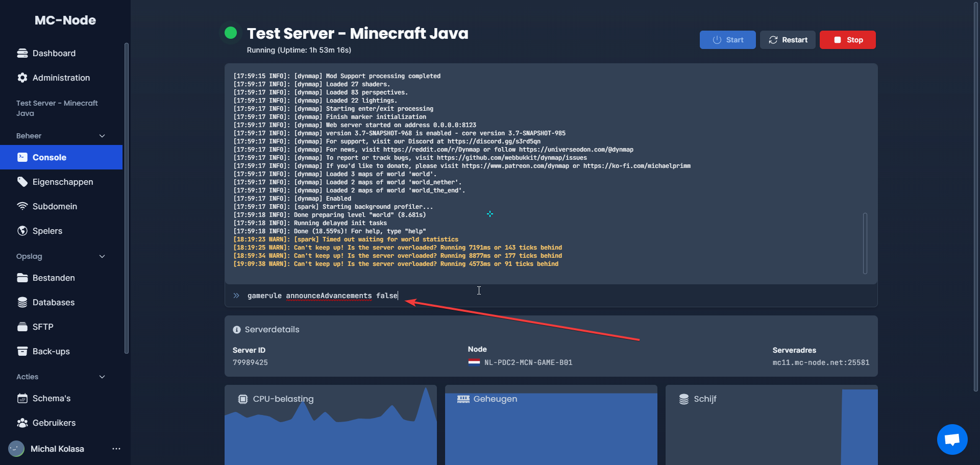
Task: Restart the server
Action: click(788, 40)
